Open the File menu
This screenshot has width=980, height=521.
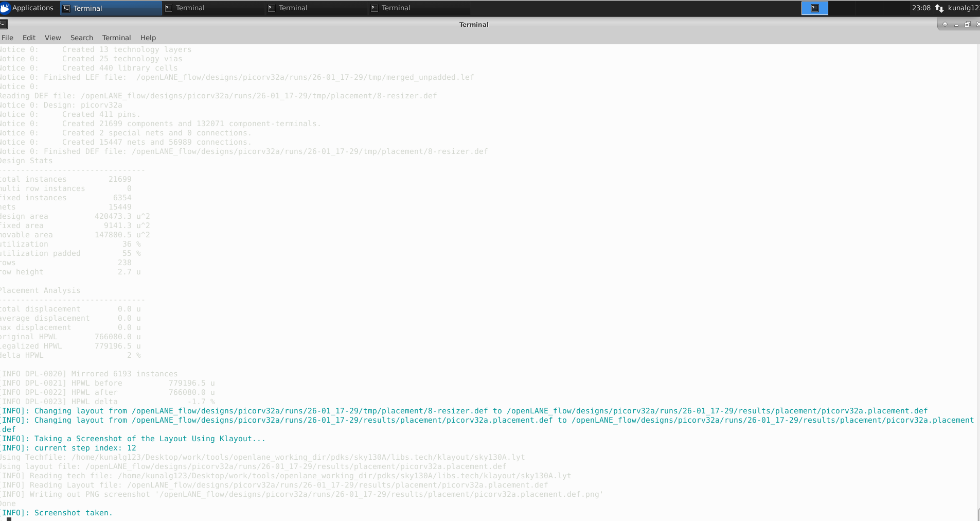coord(7,38)
